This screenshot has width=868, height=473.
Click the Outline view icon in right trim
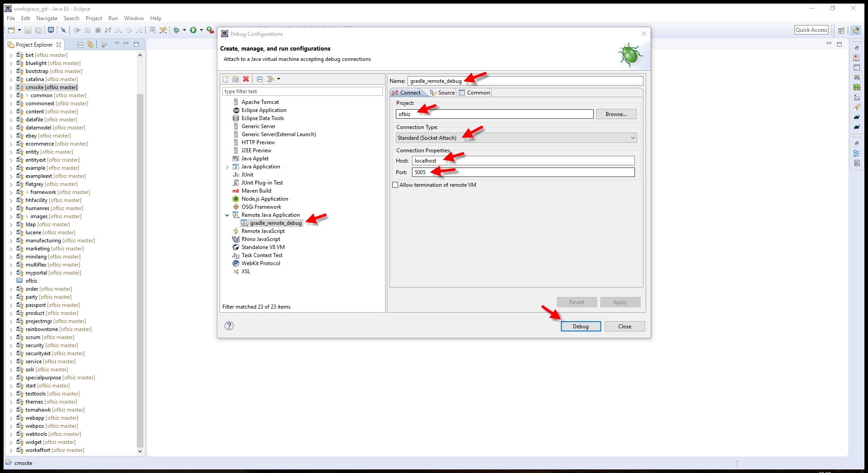[857, 153]
